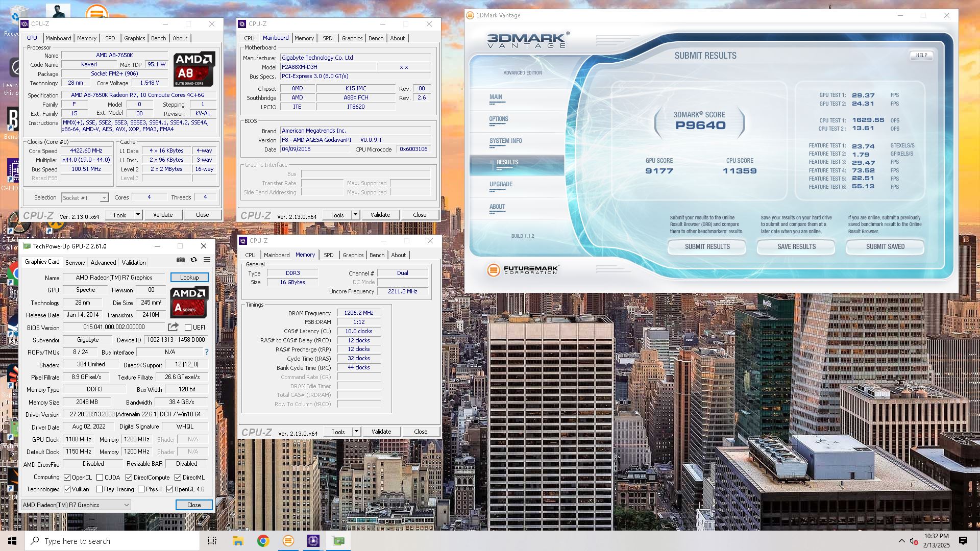
Task: Toggle OpenGL 4.6 checkbox
Action: tap(169, 489)
